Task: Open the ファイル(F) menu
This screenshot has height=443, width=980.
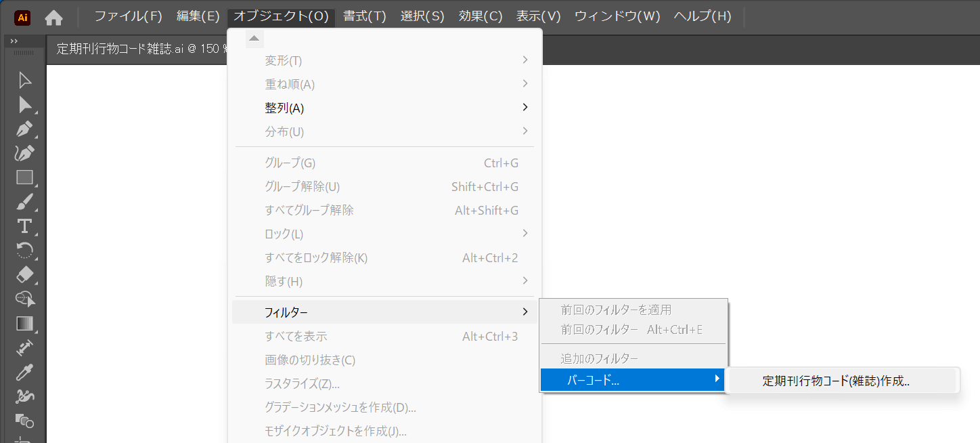Action: coord(128,16)
